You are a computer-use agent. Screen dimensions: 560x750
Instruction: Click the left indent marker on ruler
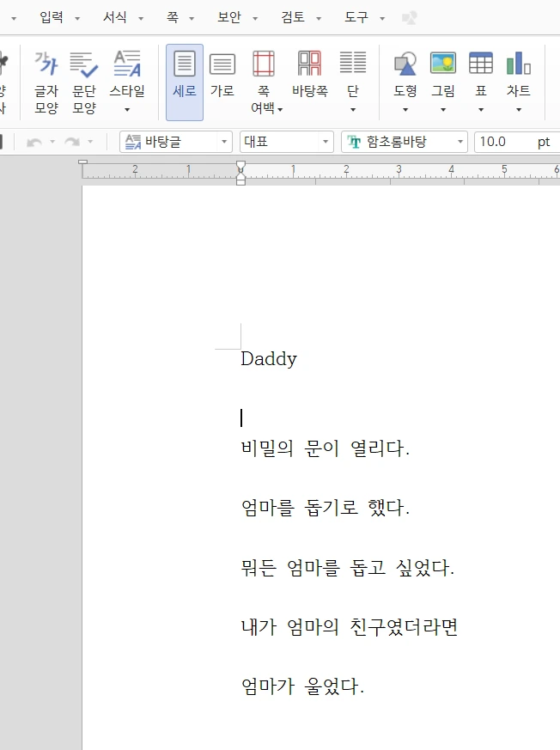pyautogui.click(x=241, y=177)
